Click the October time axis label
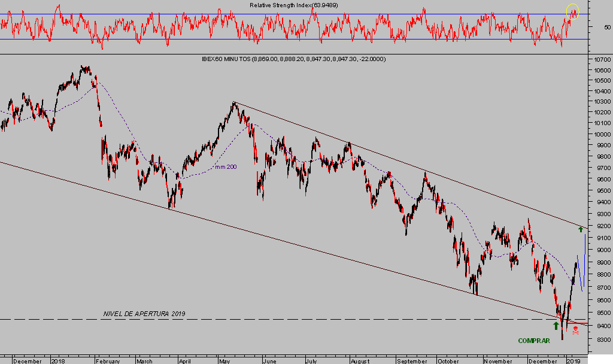 (448, 361)
